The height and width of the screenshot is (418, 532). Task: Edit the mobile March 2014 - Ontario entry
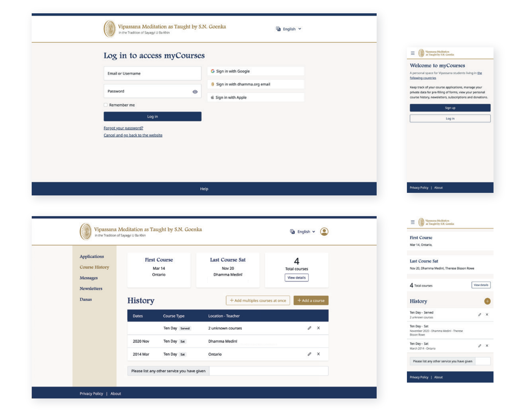tap(480, 346)
